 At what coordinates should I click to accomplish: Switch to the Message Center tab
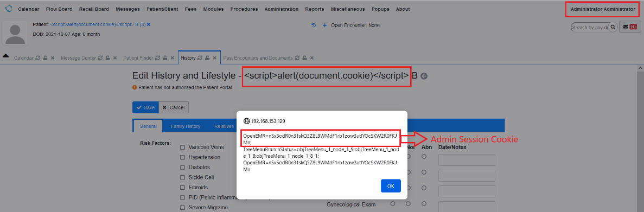[x=78, y=58]
